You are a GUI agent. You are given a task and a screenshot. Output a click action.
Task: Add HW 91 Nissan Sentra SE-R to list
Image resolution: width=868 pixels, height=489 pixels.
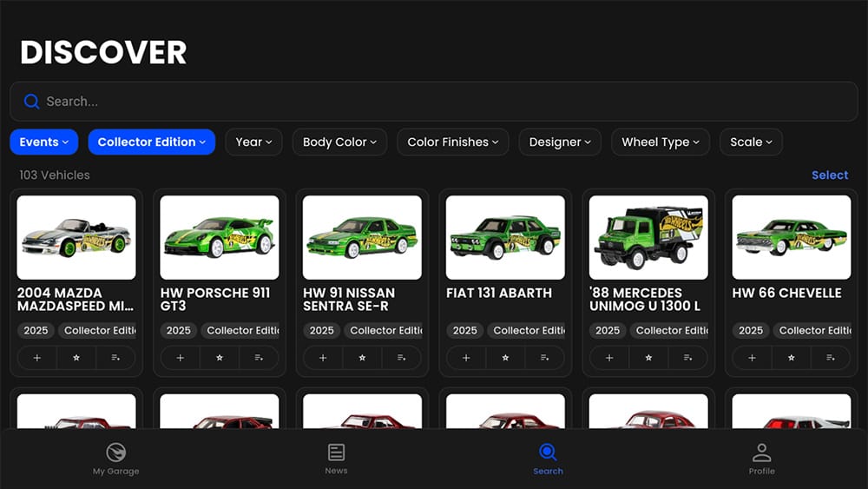point(401,358)
